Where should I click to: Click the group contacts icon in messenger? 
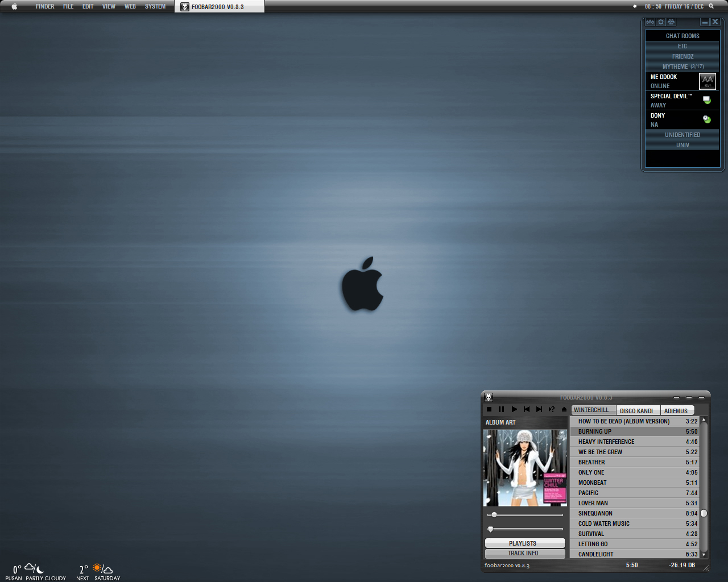[x=671, y=22]
